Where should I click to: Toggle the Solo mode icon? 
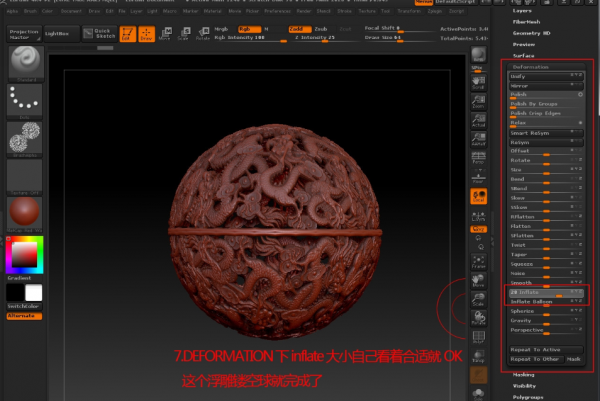click(478, 394)
